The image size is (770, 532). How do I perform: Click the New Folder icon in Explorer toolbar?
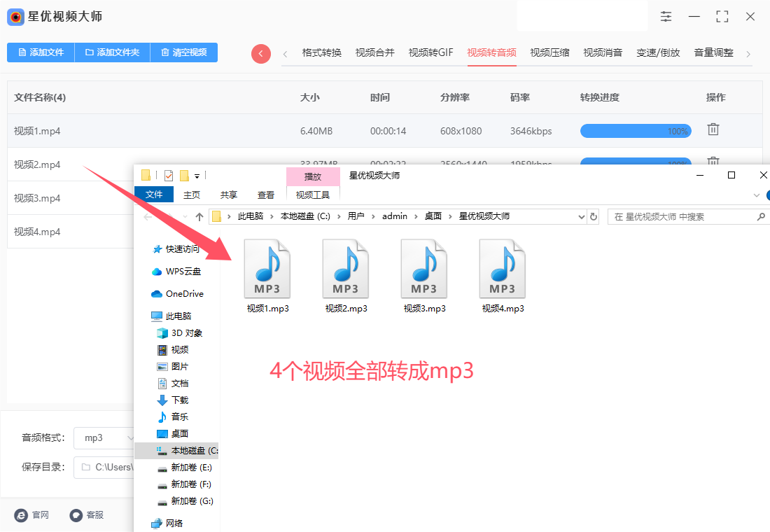pyautogui.click(x=184, y=176)
